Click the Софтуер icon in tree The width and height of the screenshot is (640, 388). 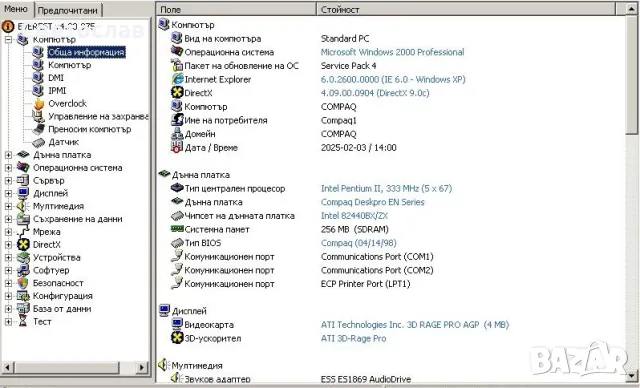pos(23,270)
